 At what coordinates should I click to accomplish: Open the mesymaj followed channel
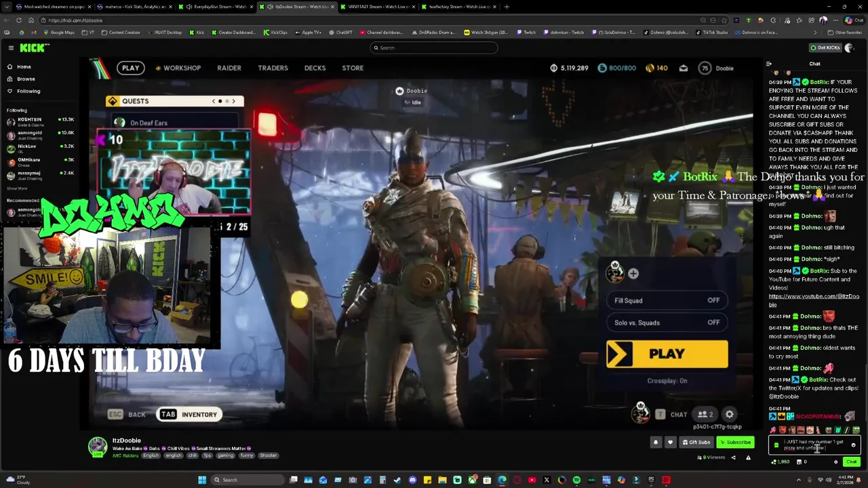pos(41,175)
